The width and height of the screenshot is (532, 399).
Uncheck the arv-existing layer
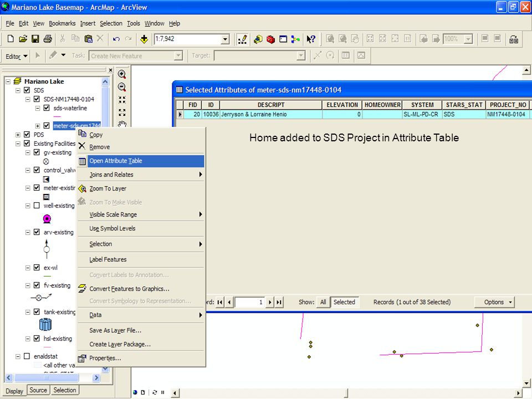click(37, 232)
